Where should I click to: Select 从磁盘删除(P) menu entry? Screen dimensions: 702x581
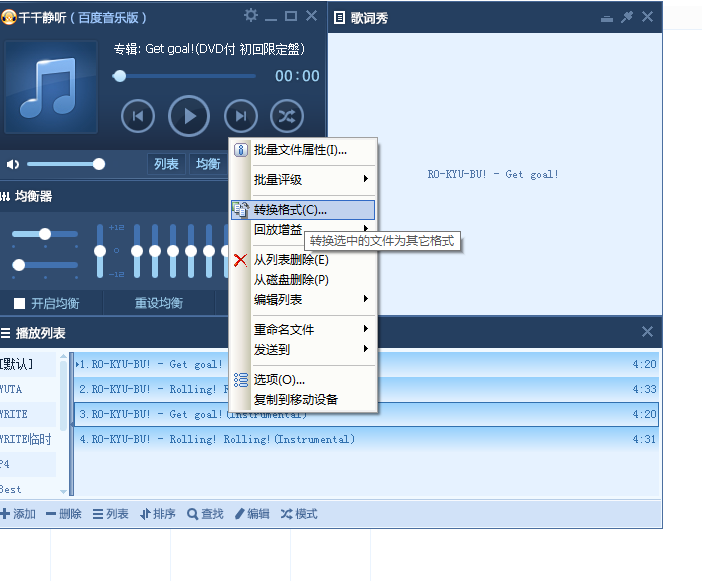[303, 280]
